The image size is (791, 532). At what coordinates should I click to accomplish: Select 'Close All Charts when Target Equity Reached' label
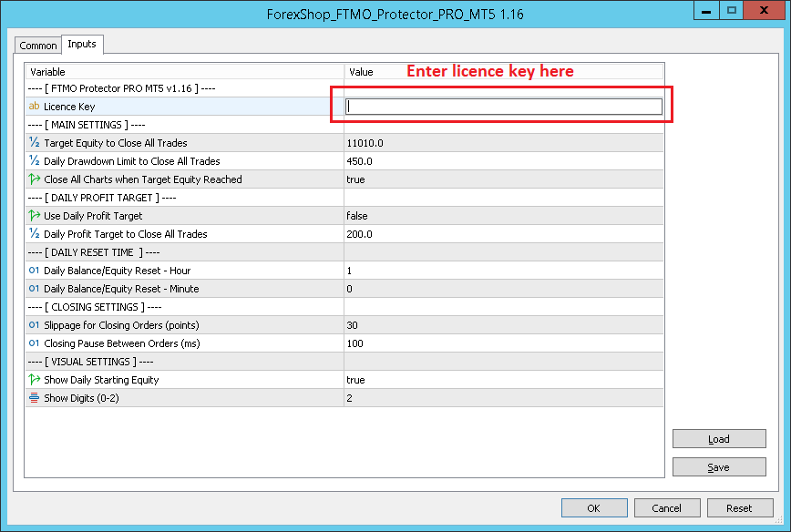point(143,179)
